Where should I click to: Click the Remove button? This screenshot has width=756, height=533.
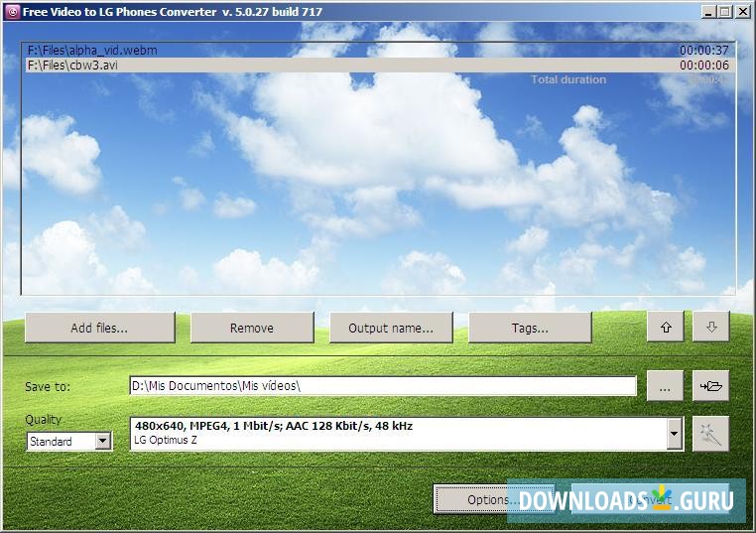tap(252, 328)
